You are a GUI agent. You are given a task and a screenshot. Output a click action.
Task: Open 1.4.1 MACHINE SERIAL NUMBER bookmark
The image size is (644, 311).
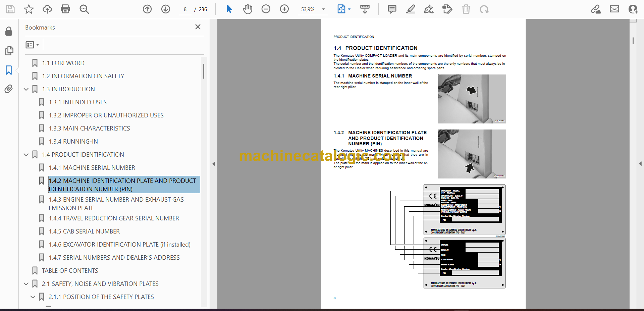point(92,168)
